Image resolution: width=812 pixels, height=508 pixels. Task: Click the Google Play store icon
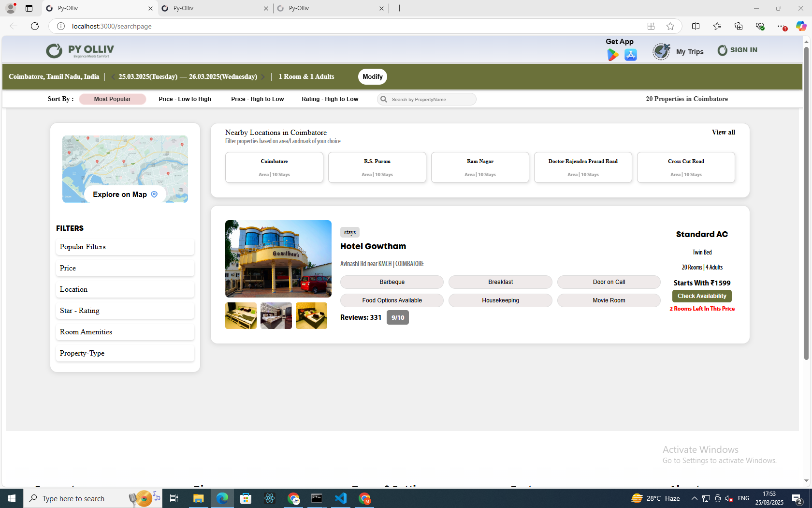click(612, 55)
